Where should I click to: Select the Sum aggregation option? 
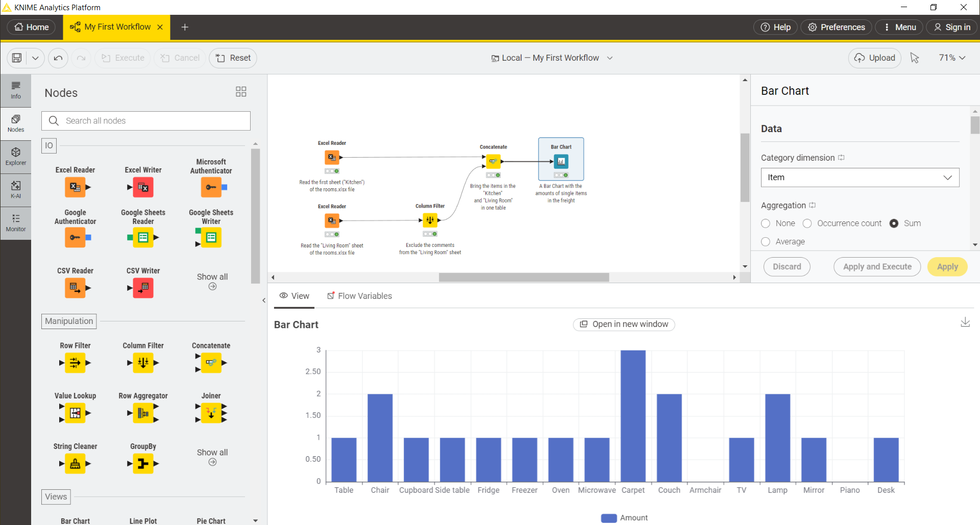click(894, 223)
